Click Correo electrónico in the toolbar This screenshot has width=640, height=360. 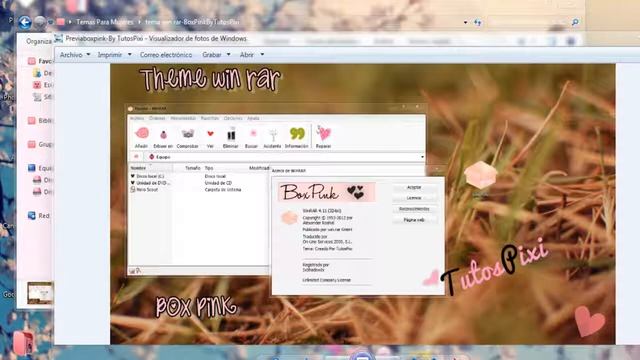coord(166,55)
